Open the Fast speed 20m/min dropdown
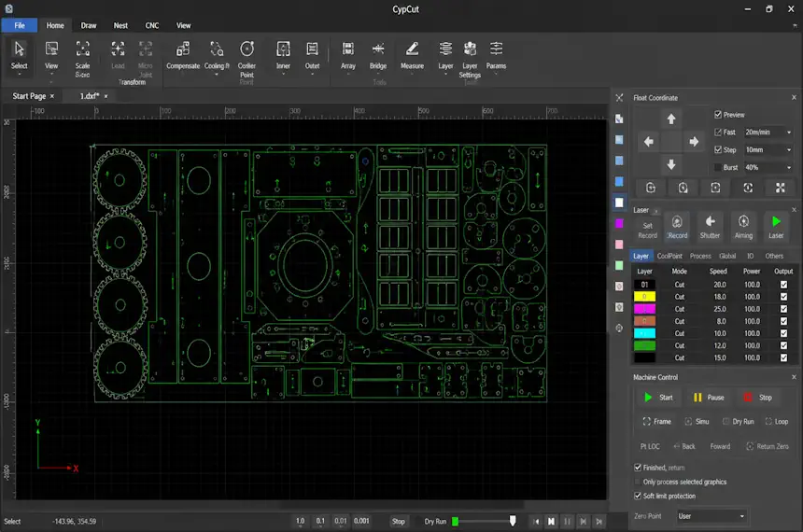The height and width of the screenshot is (532, 803). click(x=768, y=133)
